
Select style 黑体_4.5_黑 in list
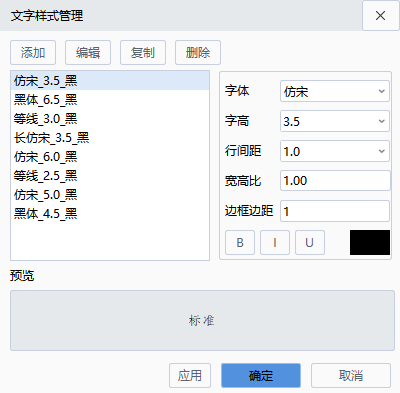pyautogui.click(x=110, y=214)
